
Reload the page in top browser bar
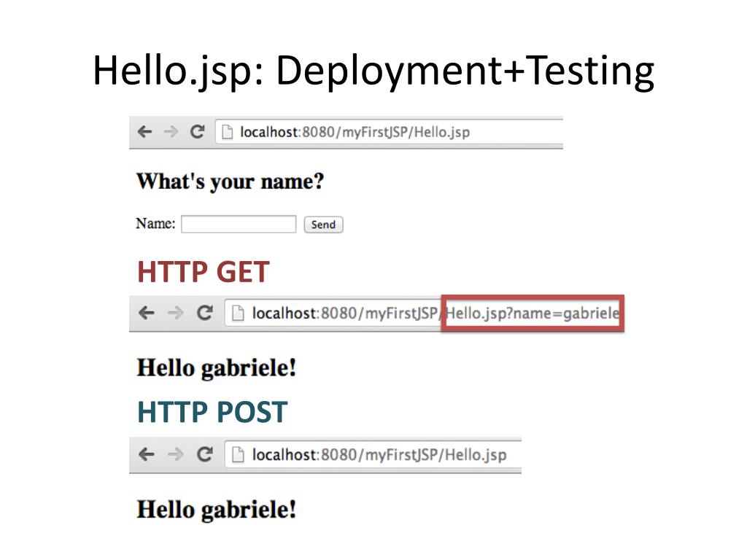pos(197,131)
